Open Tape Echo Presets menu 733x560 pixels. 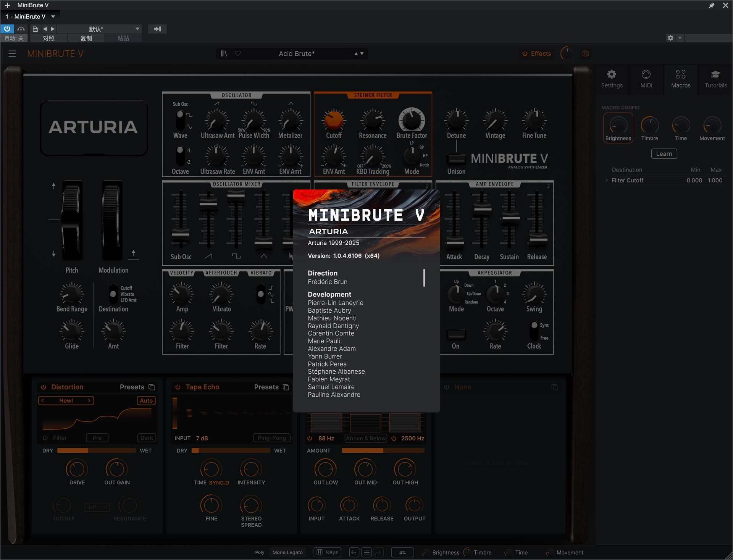(266, 387)
